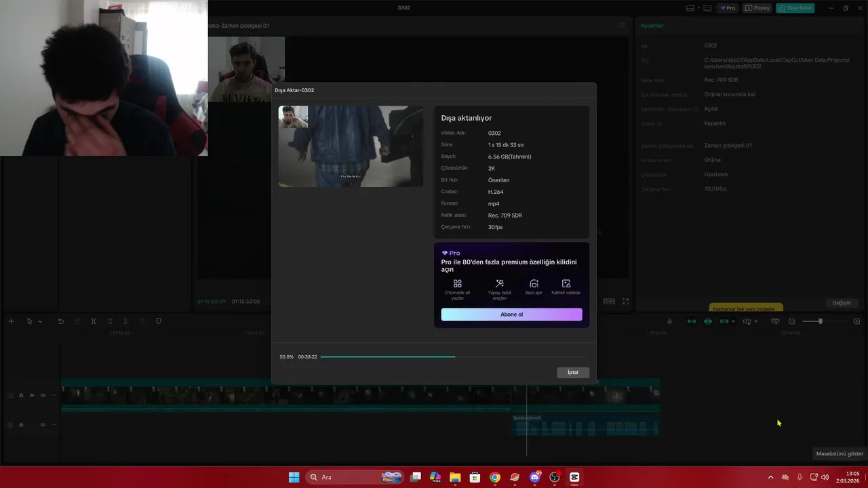
Task: Toggle fullscreen preview icon in player
Action: 625,302
